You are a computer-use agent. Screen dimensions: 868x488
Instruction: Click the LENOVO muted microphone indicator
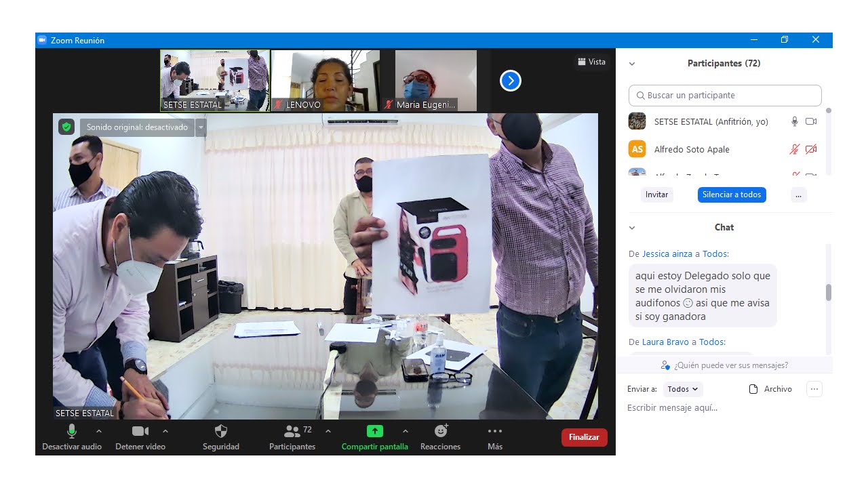278,104
